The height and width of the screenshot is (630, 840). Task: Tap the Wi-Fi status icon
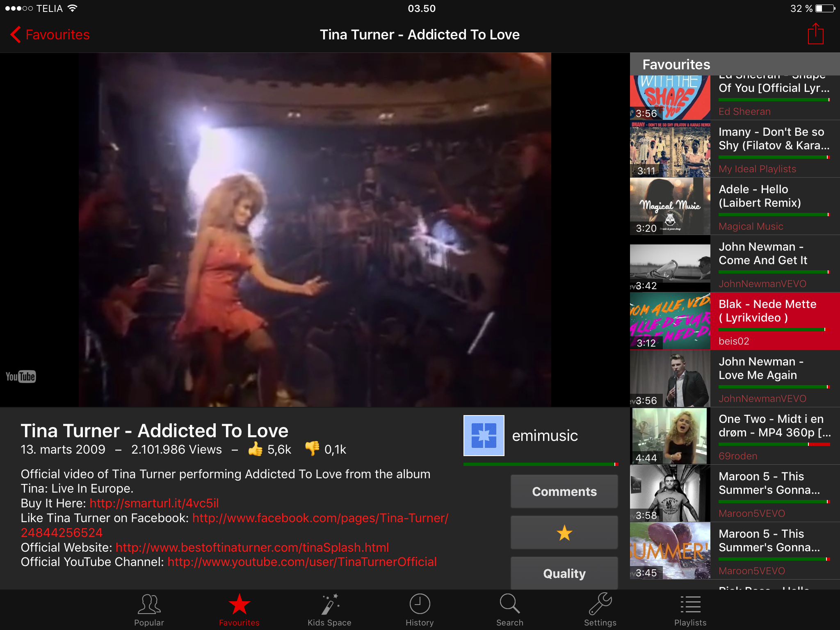pyautogui.click(x=72, y=8)
